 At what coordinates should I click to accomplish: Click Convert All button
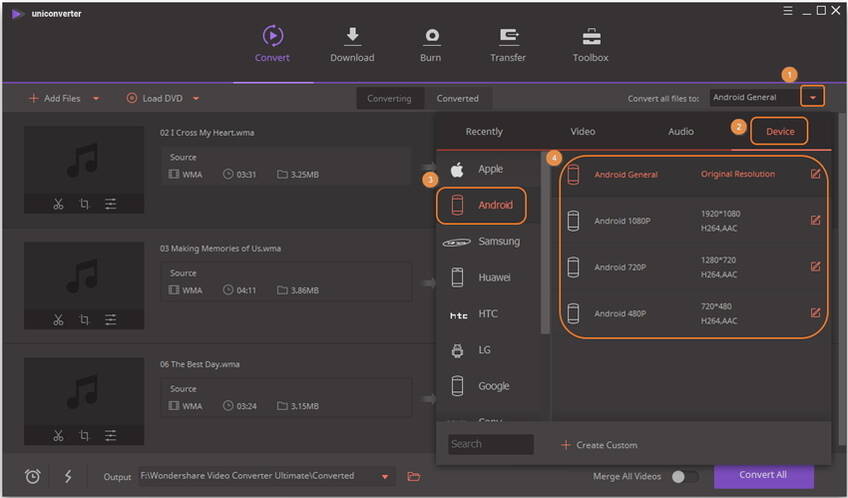764,475
